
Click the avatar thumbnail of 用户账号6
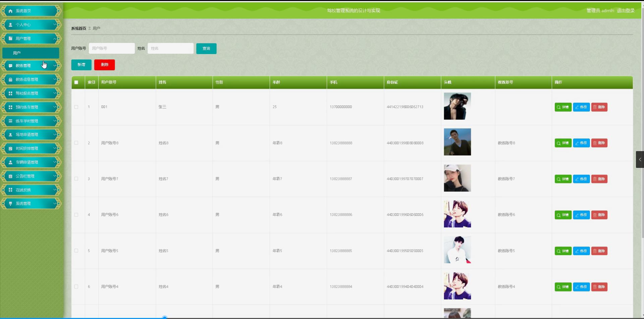coord(458,214)
